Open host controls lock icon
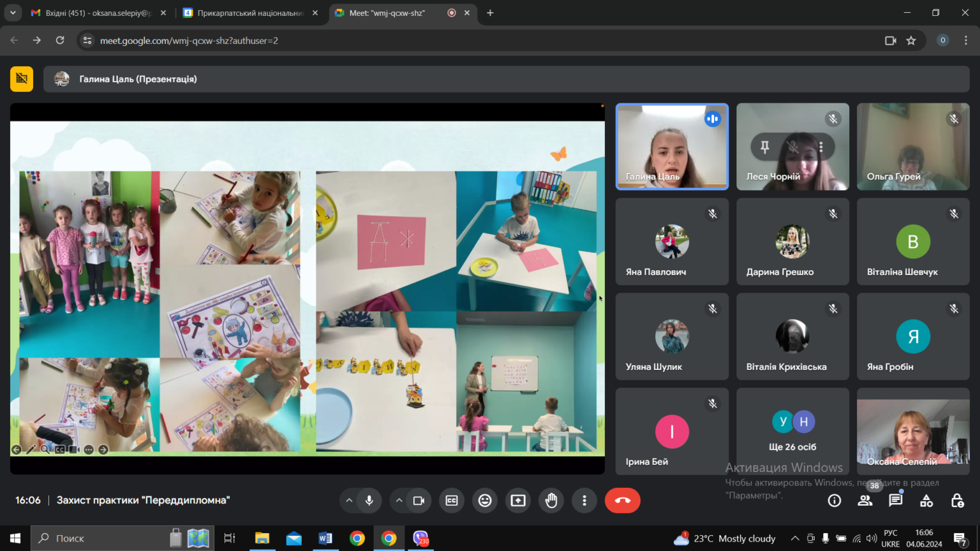 [x=957, y=501]
